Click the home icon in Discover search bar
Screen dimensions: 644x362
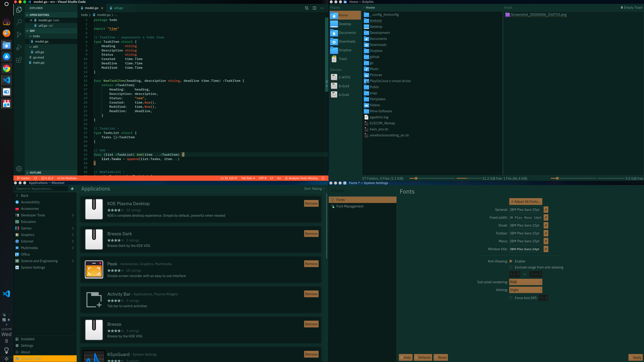tap(72, 189)
